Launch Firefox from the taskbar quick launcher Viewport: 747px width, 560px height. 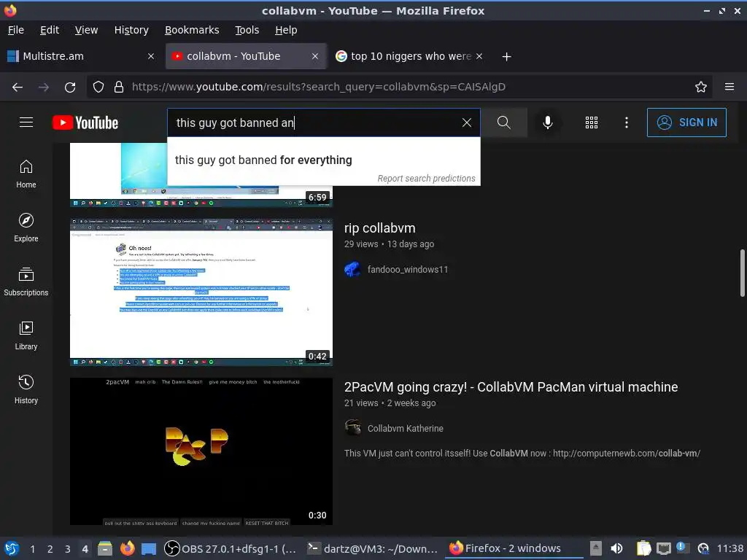coord(127,548)
